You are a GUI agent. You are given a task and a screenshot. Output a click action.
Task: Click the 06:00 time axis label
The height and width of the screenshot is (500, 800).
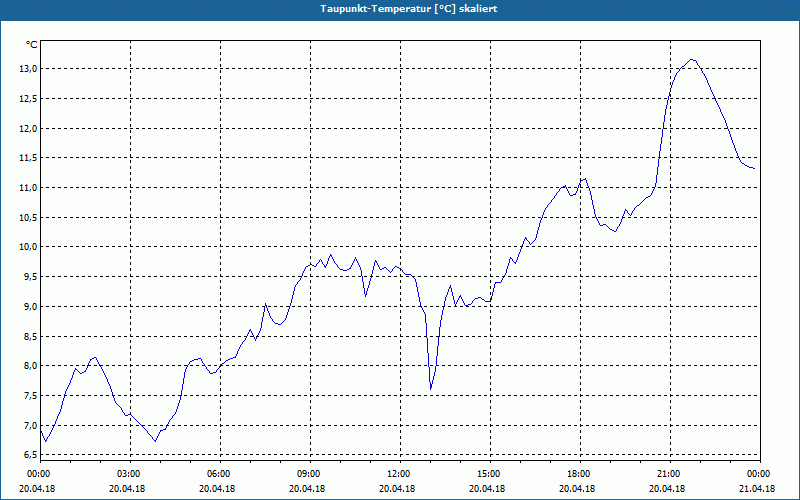[220, 474]
